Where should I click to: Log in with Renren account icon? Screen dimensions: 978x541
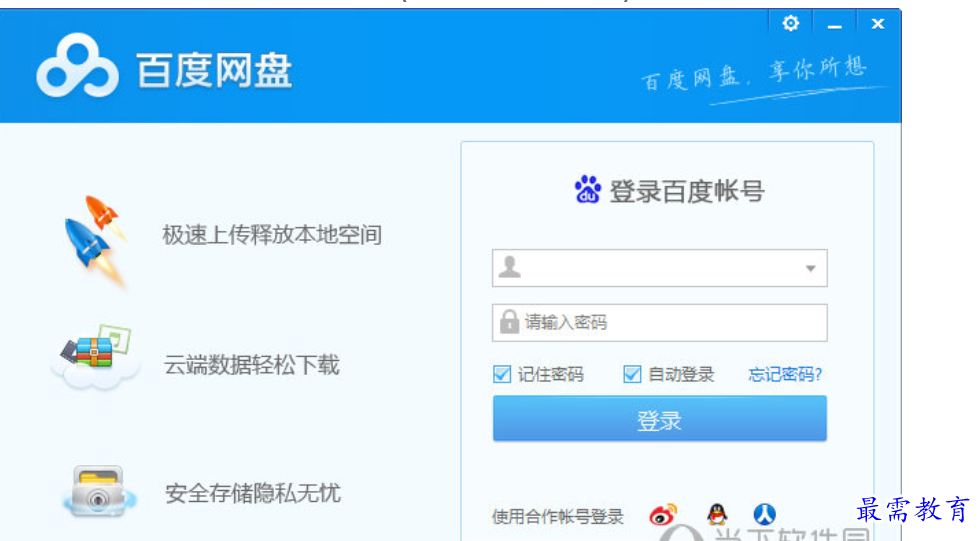click(764, 514)
